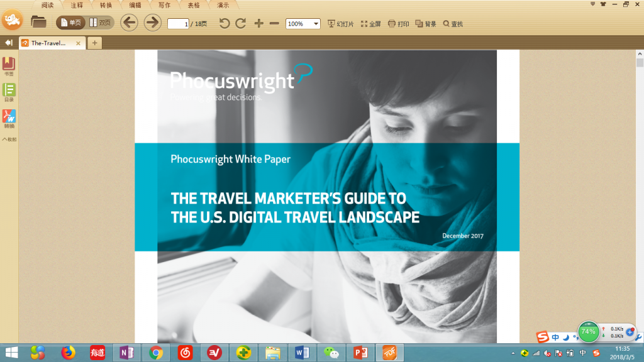Select The-Travel... document tab
Screen dimensions: 644x362
click(x=48, y=43)
